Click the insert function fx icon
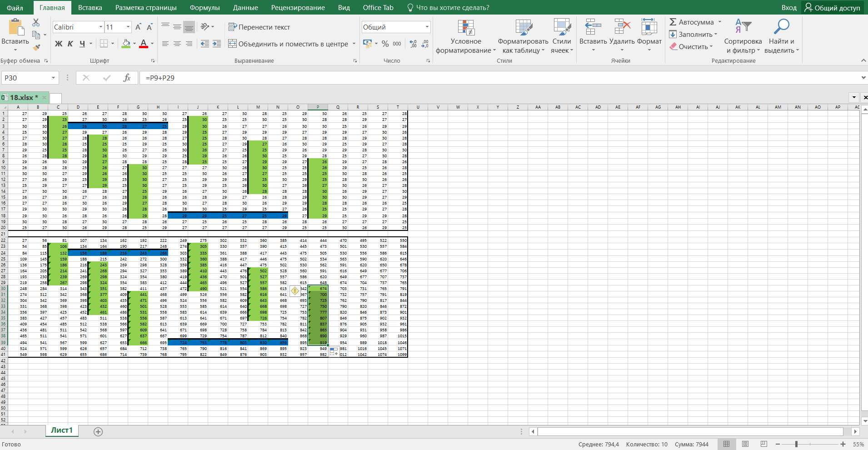Viewport: 868px width, 450px height. point(127,78)
